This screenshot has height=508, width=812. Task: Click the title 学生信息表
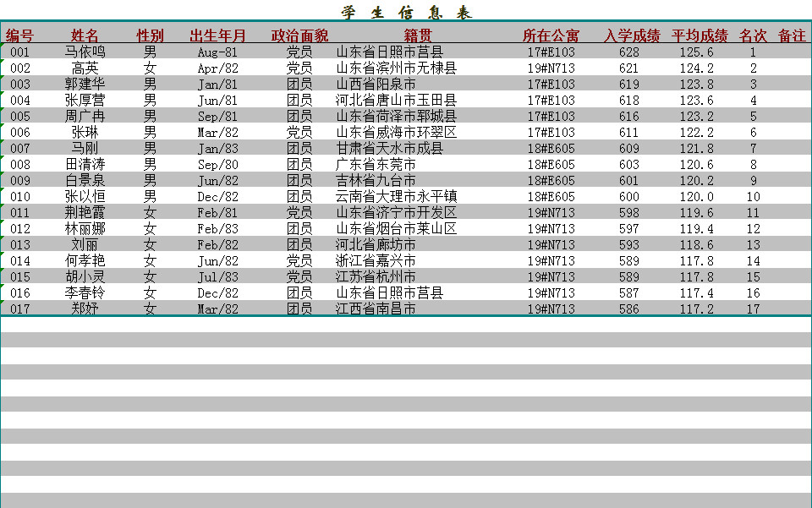pyautogui.click(x=406, y=11)
